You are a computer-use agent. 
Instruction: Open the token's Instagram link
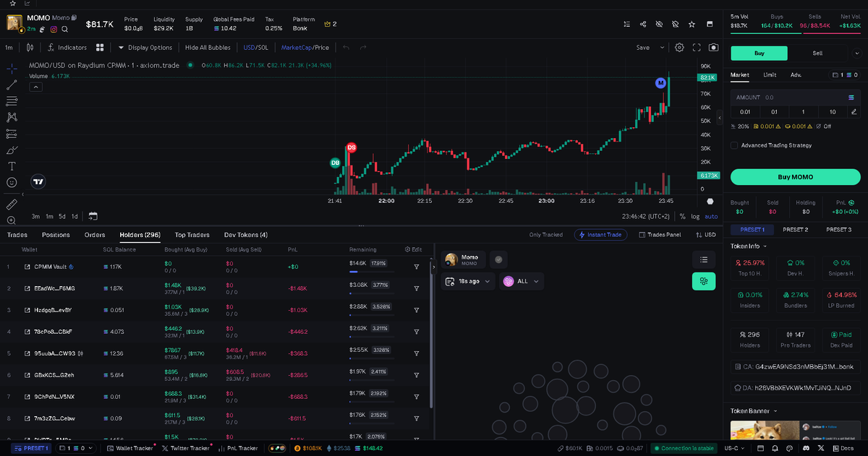click(54, 29)
